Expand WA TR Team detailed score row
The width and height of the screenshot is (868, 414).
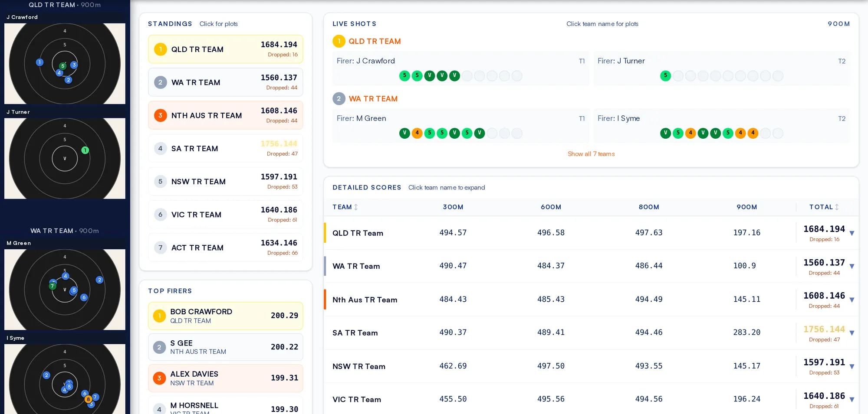coord(591,266)
